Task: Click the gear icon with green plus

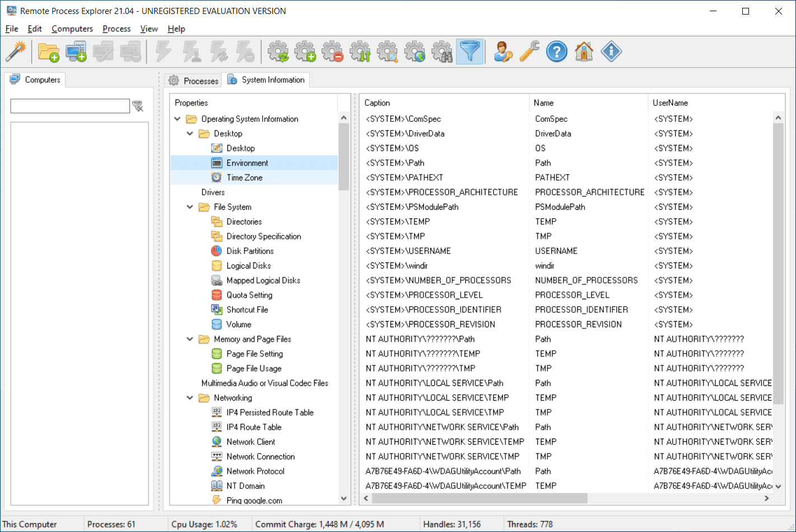Action: (x=306, y=51)
